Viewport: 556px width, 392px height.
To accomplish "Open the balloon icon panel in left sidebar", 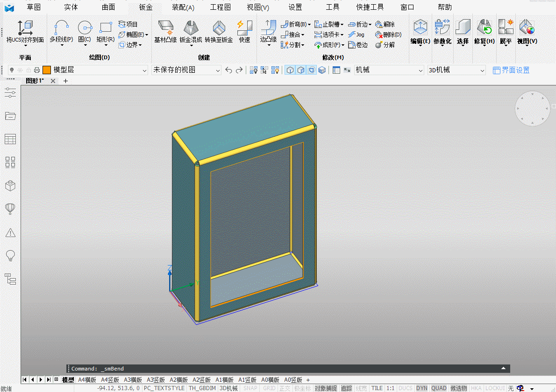I will 10,209.
